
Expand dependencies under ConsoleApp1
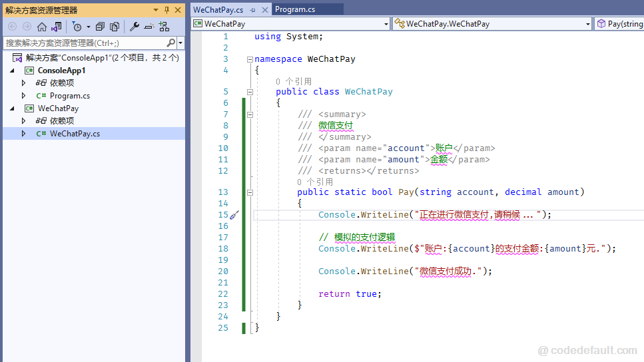click(23, 83)
